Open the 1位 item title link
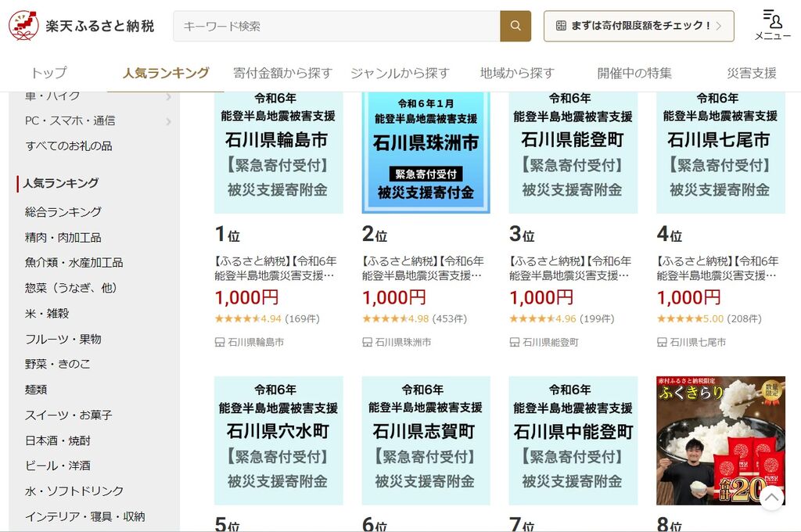 (276, 268)
